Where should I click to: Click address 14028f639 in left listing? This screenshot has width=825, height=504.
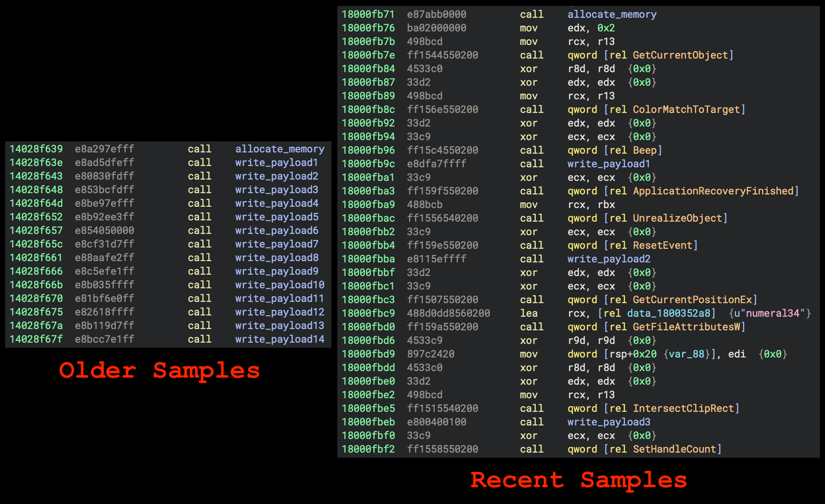click(36, 149)
